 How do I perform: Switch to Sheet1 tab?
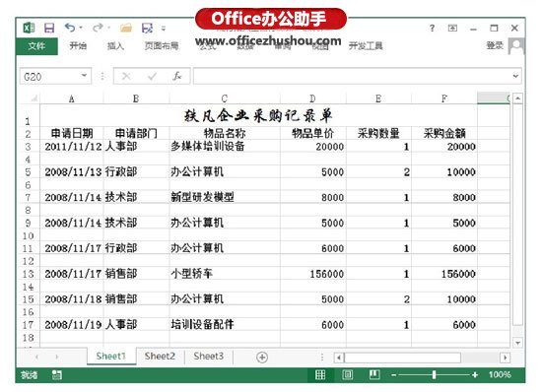(x=111, y=357)
